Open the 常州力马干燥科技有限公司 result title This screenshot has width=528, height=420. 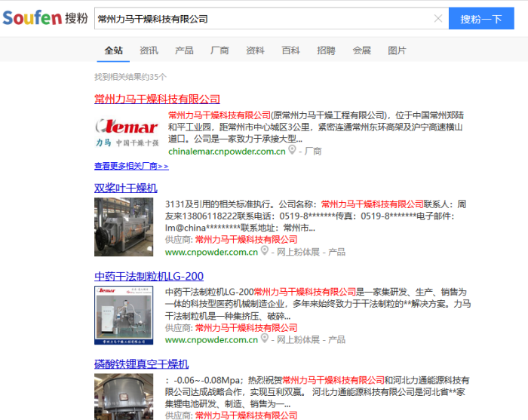(157, 99)
